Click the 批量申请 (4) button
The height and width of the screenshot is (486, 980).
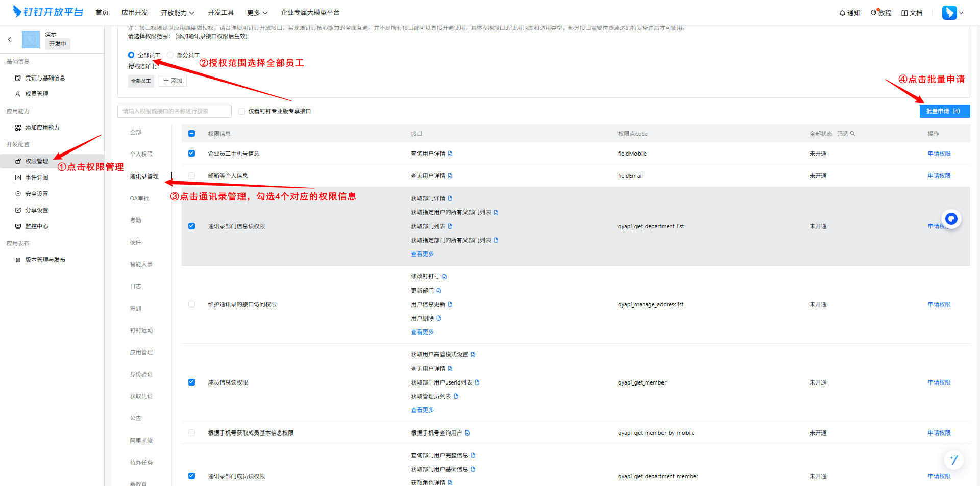945,111
